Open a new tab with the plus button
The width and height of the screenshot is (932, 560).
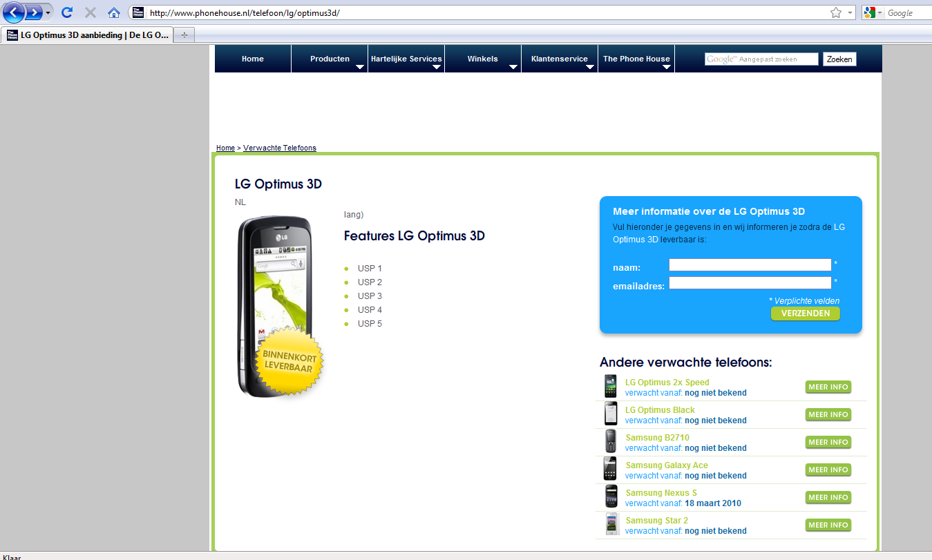pos(184,35)
